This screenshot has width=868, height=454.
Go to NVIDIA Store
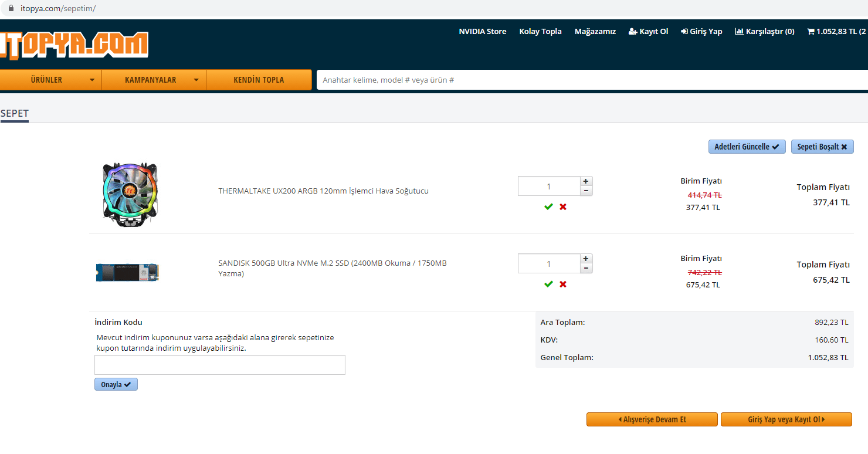pos(483,32)
